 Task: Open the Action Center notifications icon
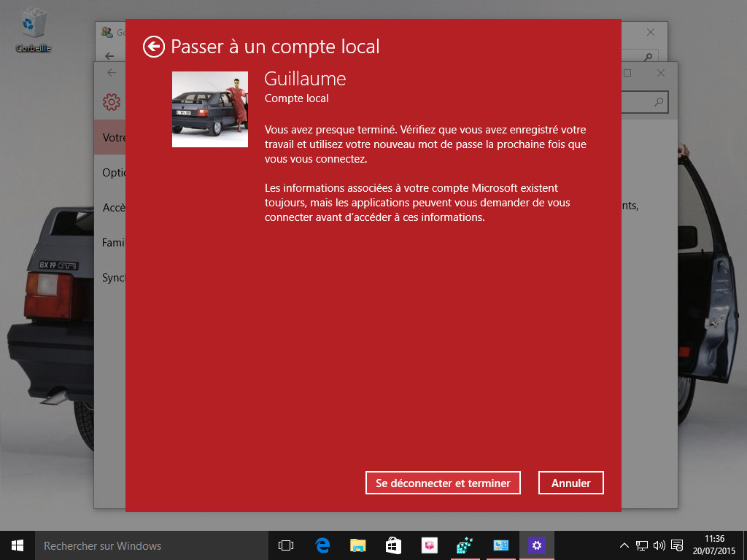point(677,545)
